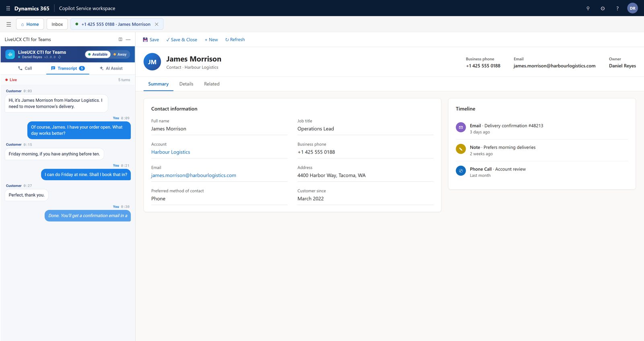Open the Harbour Logistics account link
Image resolution: width=644 pixels, height=341 pixels.
pyautogui.click(x=171, y=152)
